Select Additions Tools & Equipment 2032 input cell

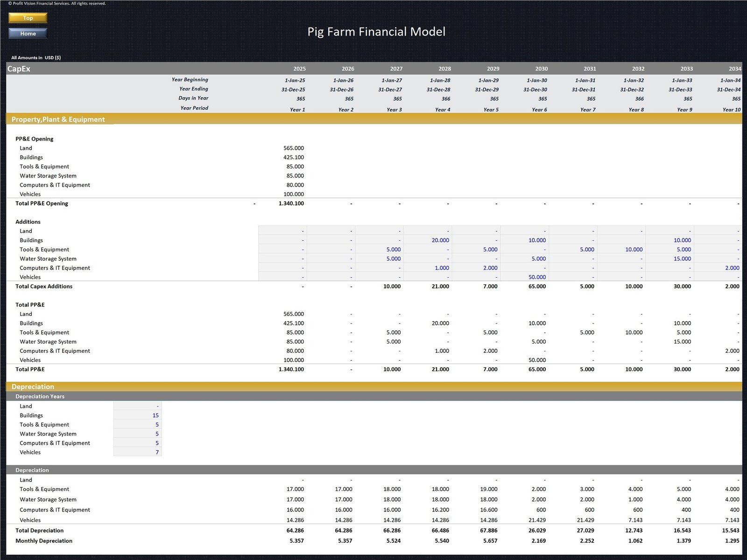(621, 250)
